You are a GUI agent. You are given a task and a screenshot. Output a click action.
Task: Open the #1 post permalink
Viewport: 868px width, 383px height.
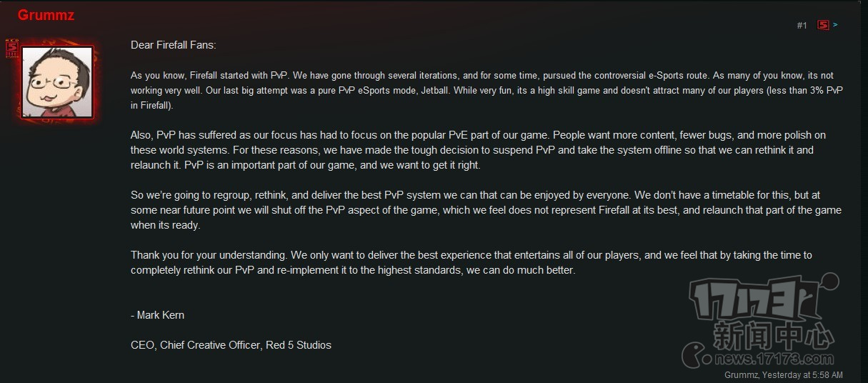[802, 26]
